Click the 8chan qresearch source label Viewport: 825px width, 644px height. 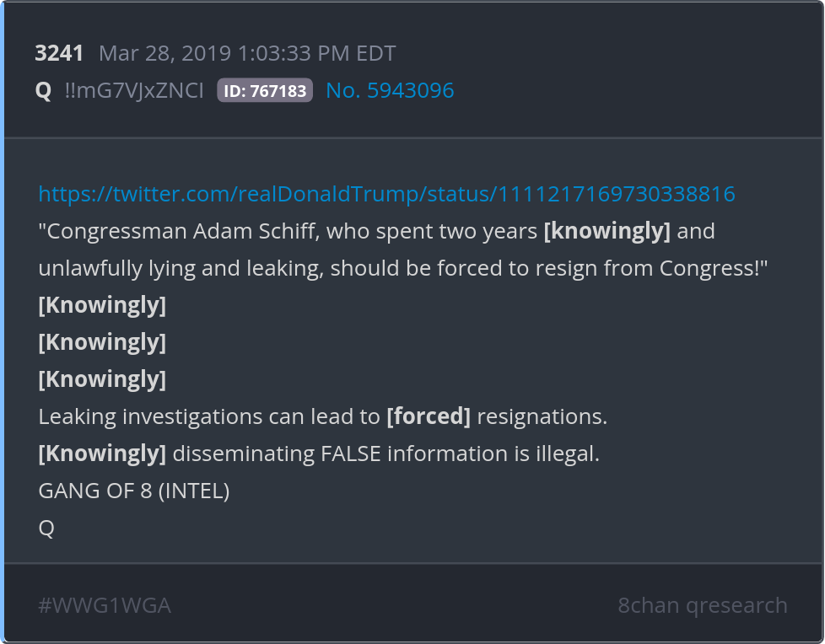pyautogui.click(x=702, y=605)
